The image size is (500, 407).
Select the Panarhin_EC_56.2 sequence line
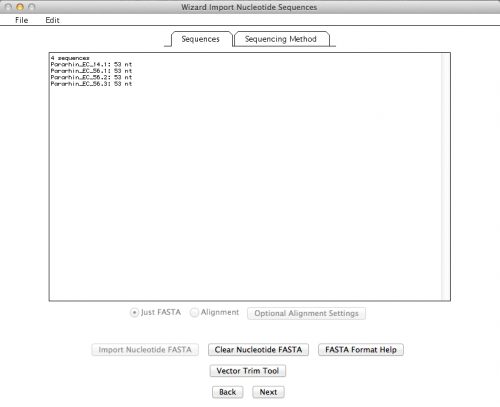click(x=91, y=77)
